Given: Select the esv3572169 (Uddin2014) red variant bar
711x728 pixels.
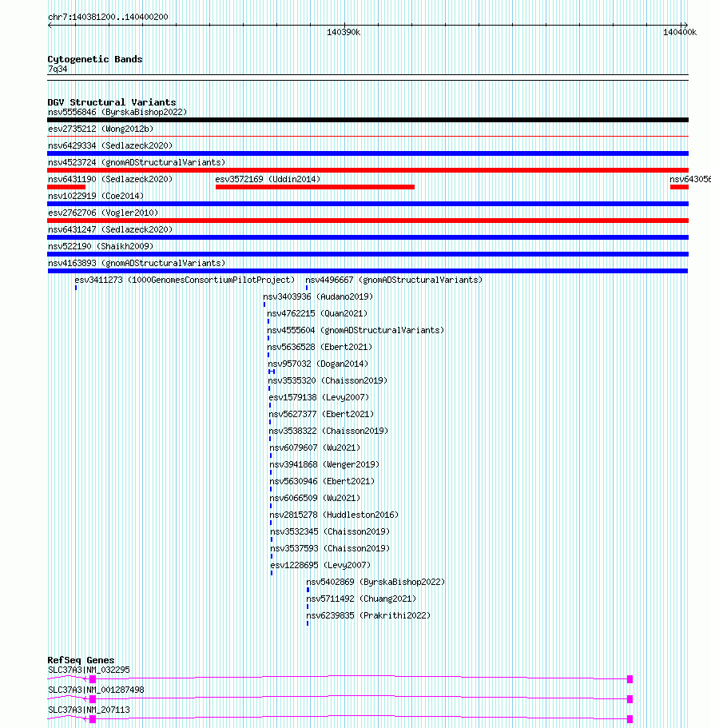Looking at the screenshot, I should (315, 187).
